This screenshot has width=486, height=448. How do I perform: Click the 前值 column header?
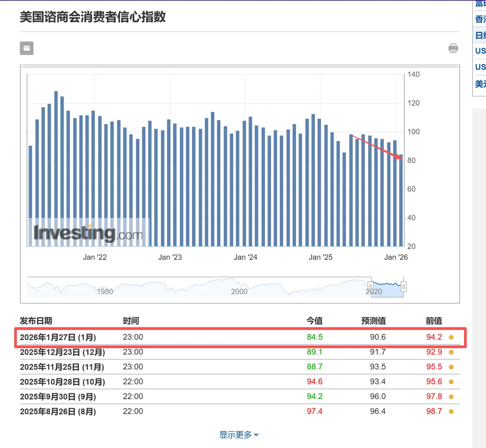(x=434, y=321)
